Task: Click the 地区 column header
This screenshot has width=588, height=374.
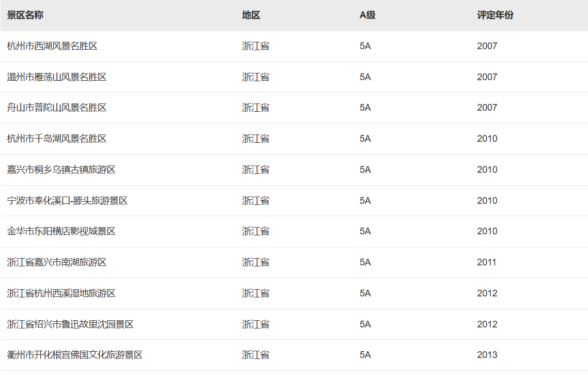Action: tap(251, 15)
